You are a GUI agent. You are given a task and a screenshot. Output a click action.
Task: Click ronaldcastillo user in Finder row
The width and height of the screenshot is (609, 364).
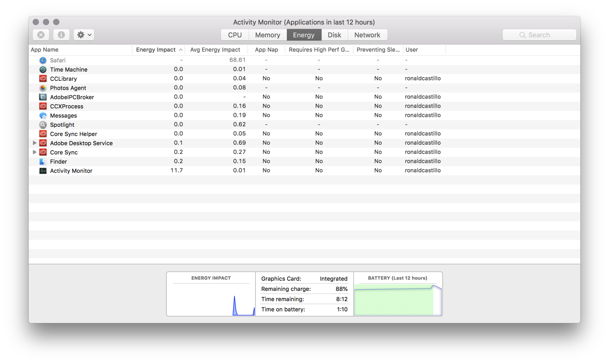coord(423,161)
